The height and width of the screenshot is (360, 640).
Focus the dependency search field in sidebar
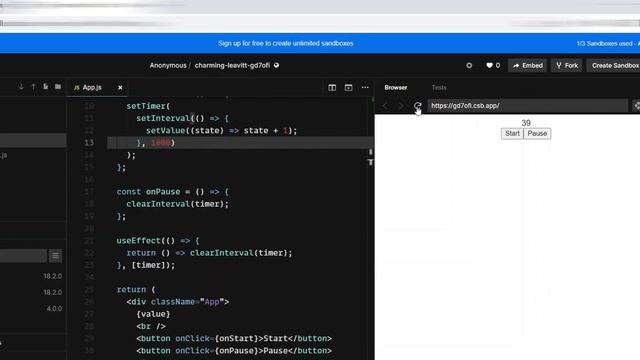[x=23, y=256]
